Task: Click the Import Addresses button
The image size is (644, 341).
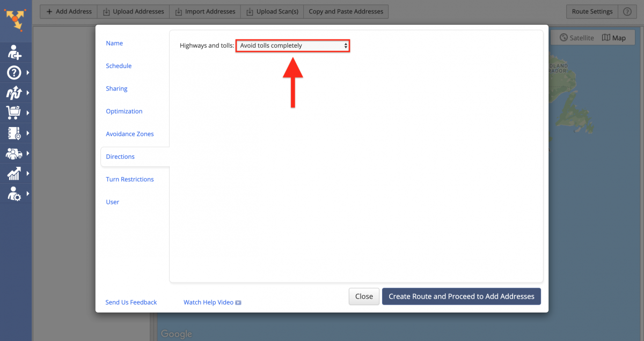Action: pyautogui.click(x=205, y=12)
